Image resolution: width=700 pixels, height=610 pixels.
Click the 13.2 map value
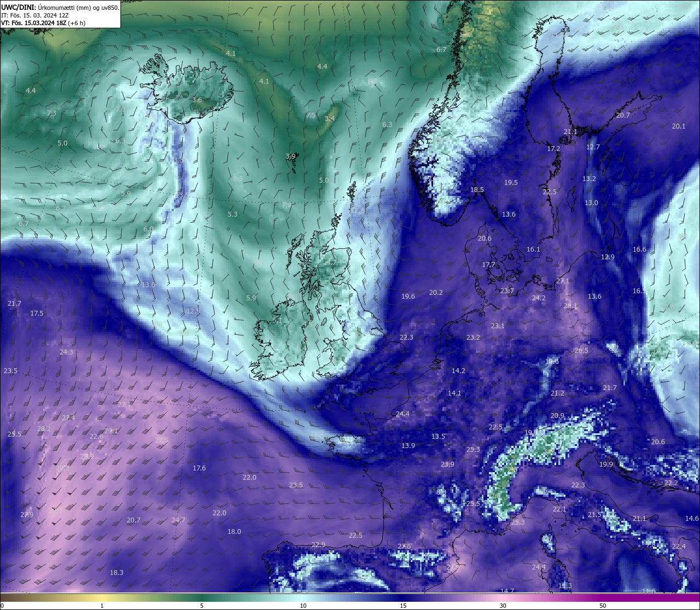589,179
